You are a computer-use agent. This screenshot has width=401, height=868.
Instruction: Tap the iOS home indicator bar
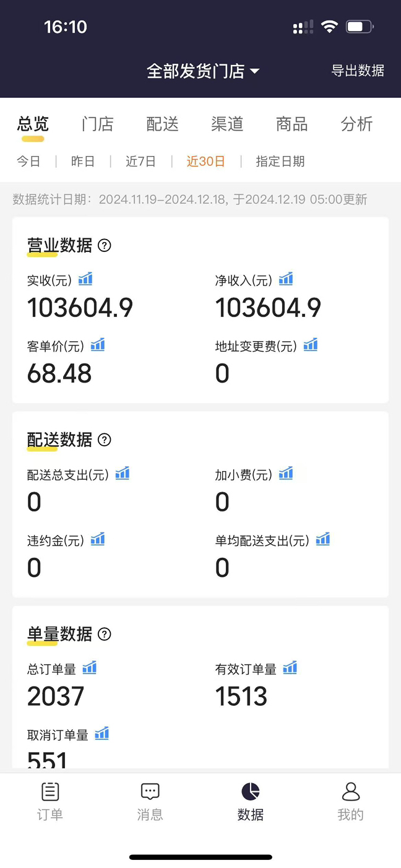[200, 857]
